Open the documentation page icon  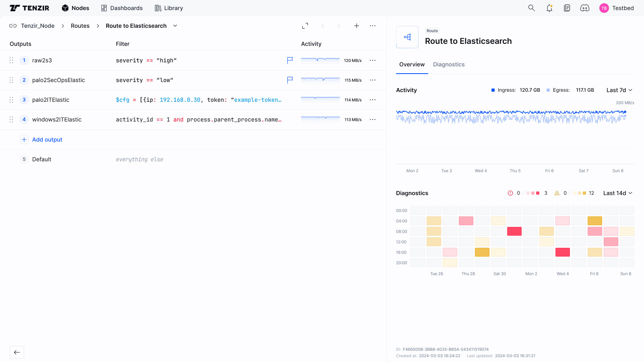coord(567,8)
